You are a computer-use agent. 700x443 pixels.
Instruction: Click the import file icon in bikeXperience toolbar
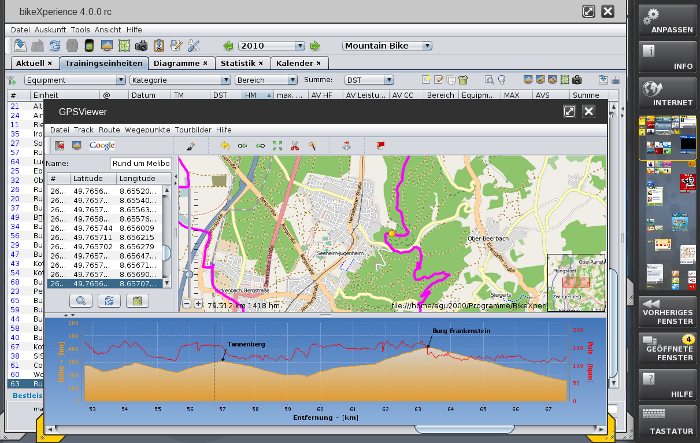20,46
